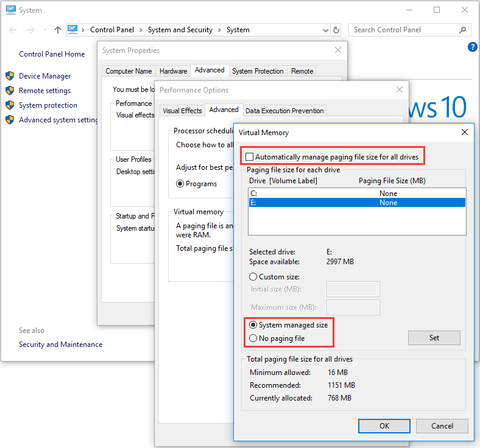This screenshot has width=480, height=448.
Task: Click the Maximum size (MB) field
Action: [x=353, y=307]
